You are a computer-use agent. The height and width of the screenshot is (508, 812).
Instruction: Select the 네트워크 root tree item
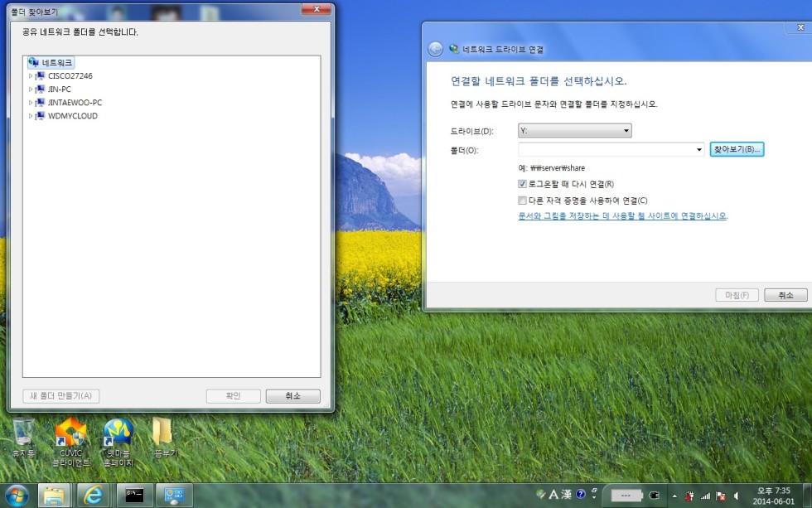56,62
